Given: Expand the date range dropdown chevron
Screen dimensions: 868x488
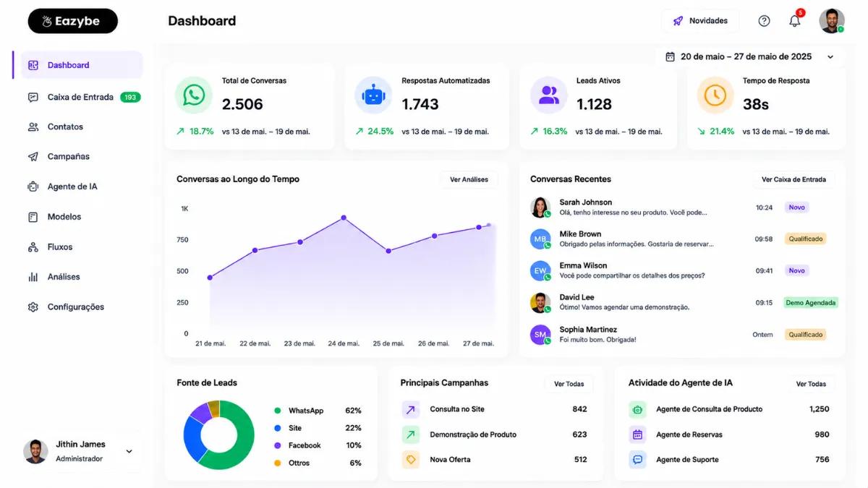Looking at the screenshot, I should click(830, 56).
